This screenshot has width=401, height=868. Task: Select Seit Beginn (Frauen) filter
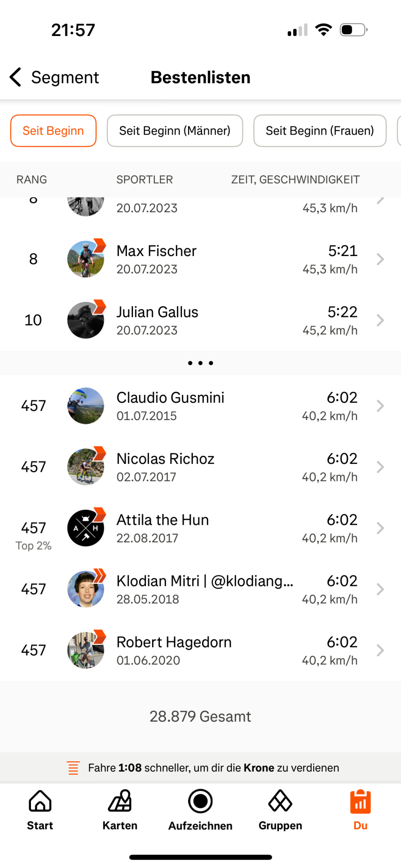320,131
